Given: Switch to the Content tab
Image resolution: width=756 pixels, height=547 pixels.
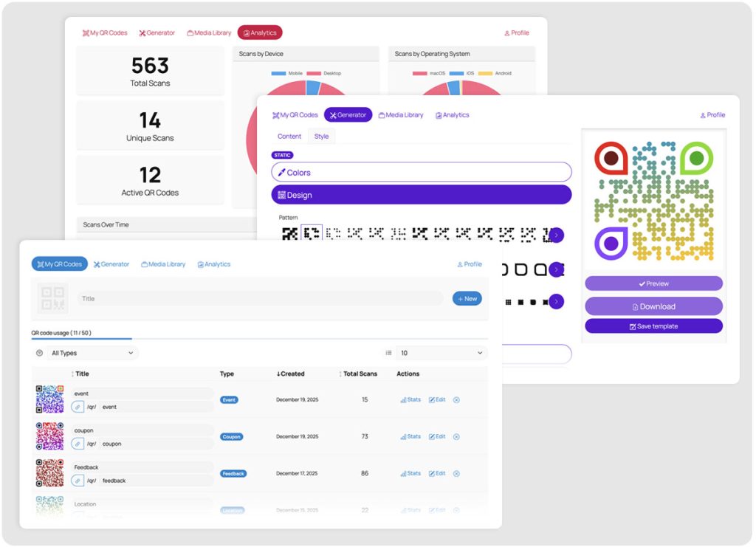Looking at the screenshot, I should [289, 137].
